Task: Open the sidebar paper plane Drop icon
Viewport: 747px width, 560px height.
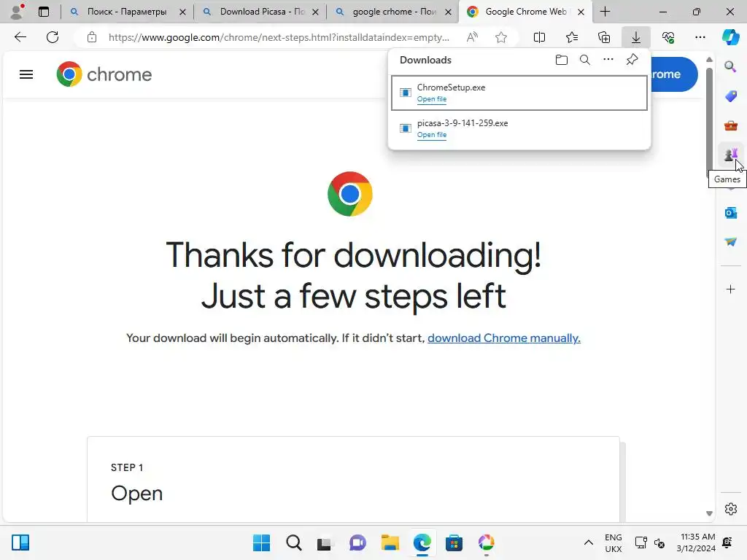Action: [x=730, y=242]
